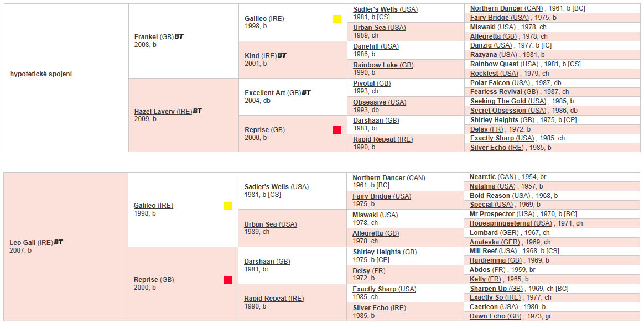Click BT badge next to Excellent Art (GB)
The width and height of the screenshot is (644, 329).
[x=307, y=92]
